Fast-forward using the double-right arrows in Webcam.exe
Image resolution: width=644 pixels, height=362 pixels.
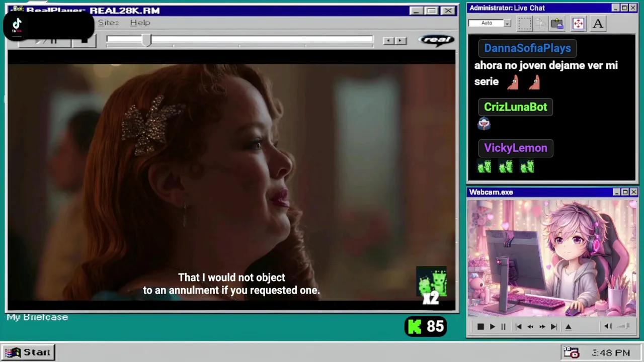tap(542, 327)
